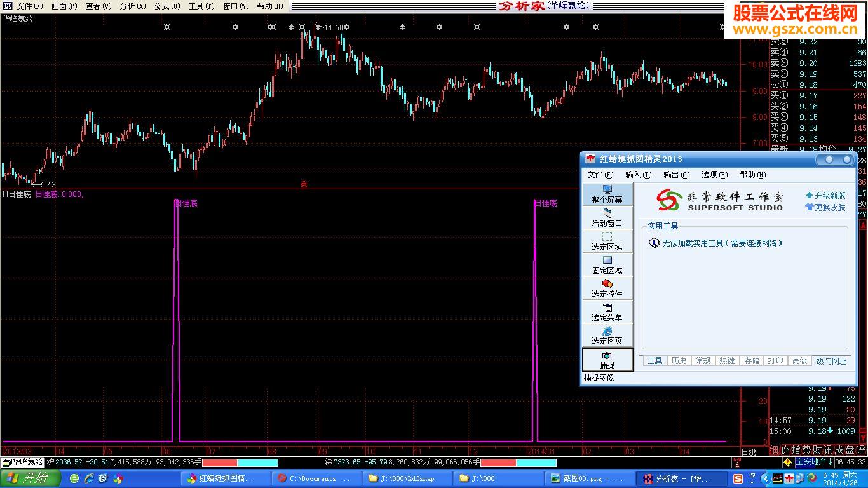The width and height of the screenshot is (868, 488).
Task: Click the 卖① 9.18 order book row
Action: (x=818, y=85)
